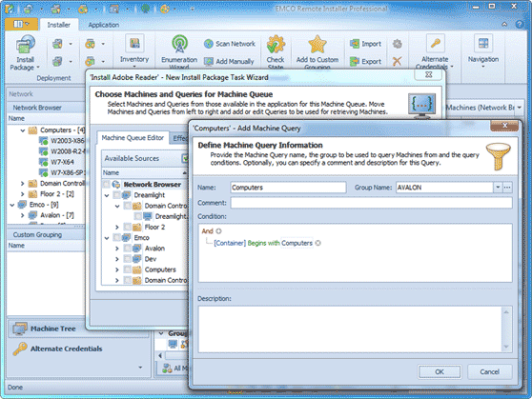
Task: Expand Dev node in Available Sources
Action: [x=117, y=259]
